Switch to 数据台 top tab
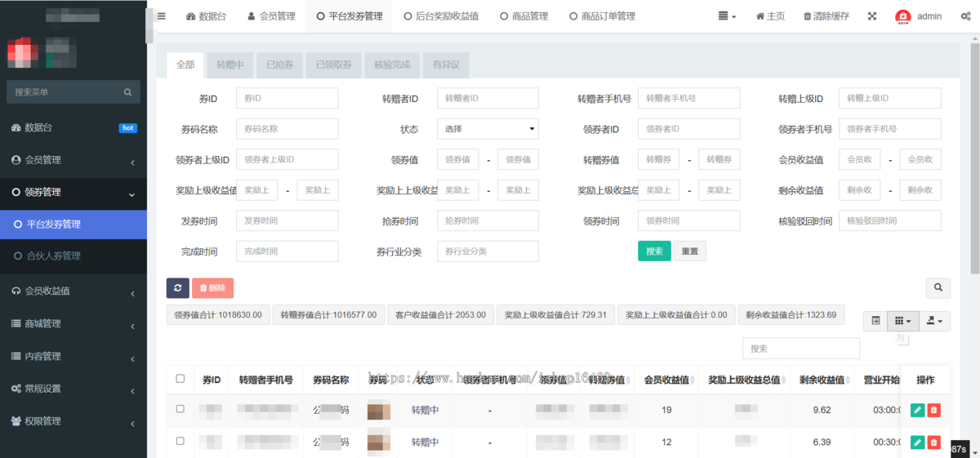This screenshot has width=980, height=458. pos(206,16)
